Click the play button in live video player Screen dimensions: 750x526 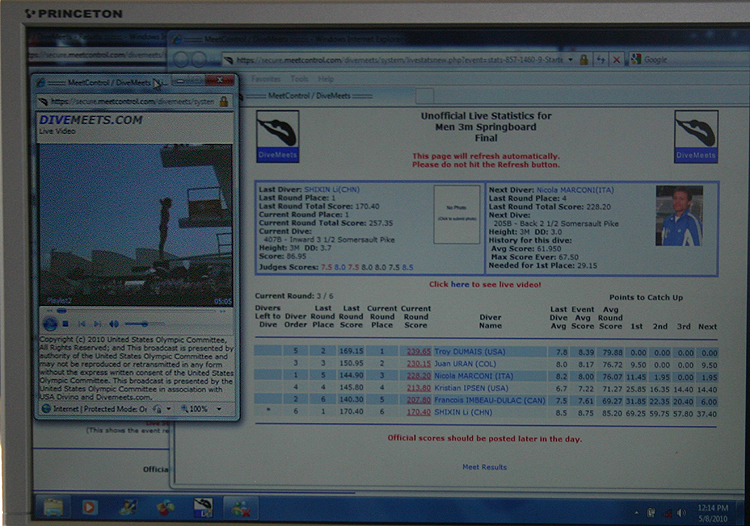[50, 324]
